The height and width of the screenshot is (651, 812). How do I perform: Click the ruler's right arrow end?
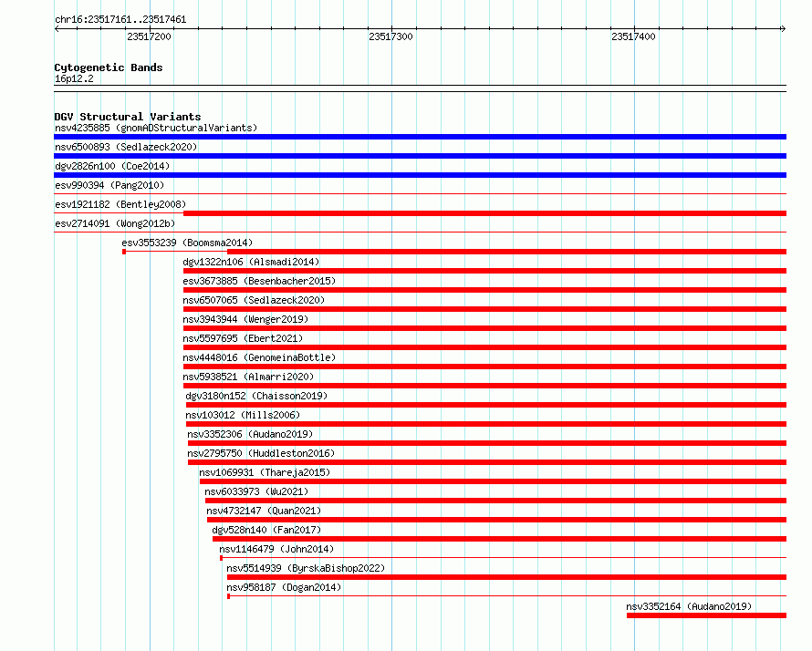pyautogui.click(x=784, y=28)
